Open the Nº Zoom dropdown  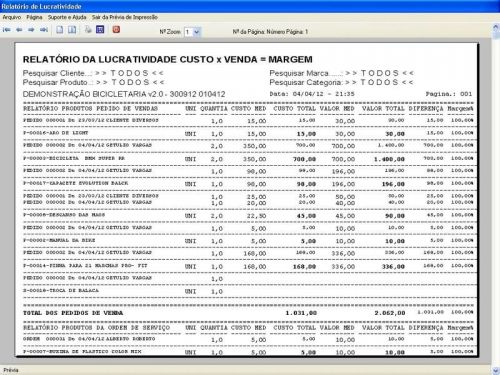point(197,32)
